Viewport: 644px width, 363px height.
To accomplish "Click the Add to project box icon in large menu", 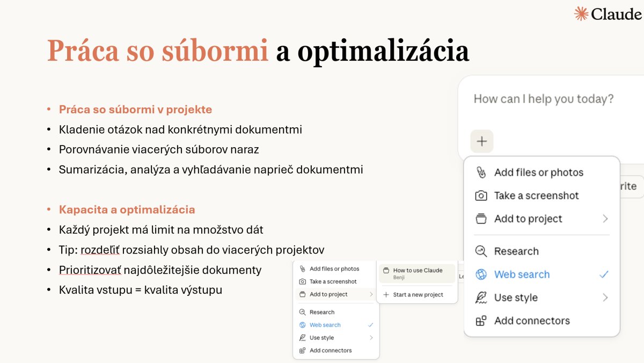I will tap(481, 219).
